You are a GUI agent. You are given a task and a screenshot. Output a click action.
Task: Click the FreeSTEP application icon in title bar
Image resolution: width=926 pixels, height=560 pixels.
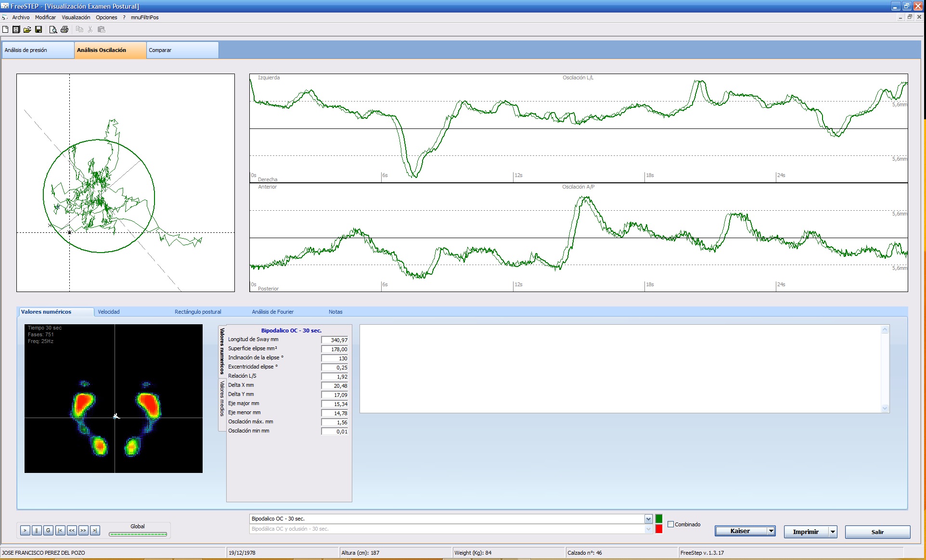coord(5,6)
